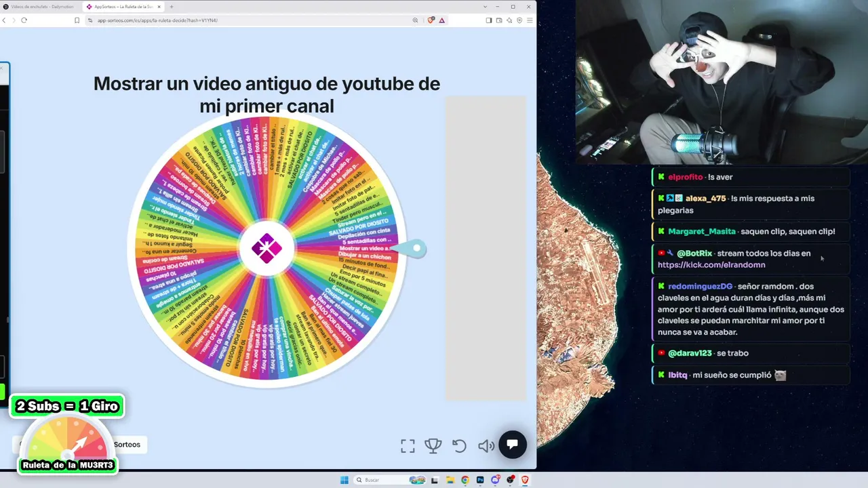The width and height of the screenshot is (868, 488).
Task: Open the kick.com/elrandomn link in chat
Action: [711, 265]
